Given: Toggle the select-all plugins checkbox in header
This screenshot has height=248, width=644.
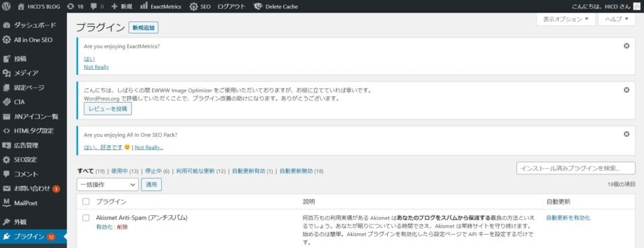Looking at the screenshot, I should pos(86,202).
